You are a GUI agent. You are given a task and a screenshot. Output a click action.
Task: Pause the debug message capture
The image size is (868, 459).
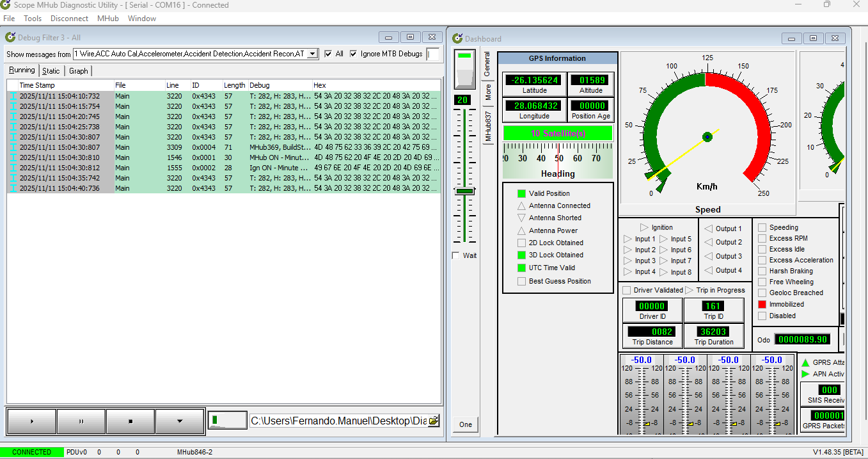[81, 421]
